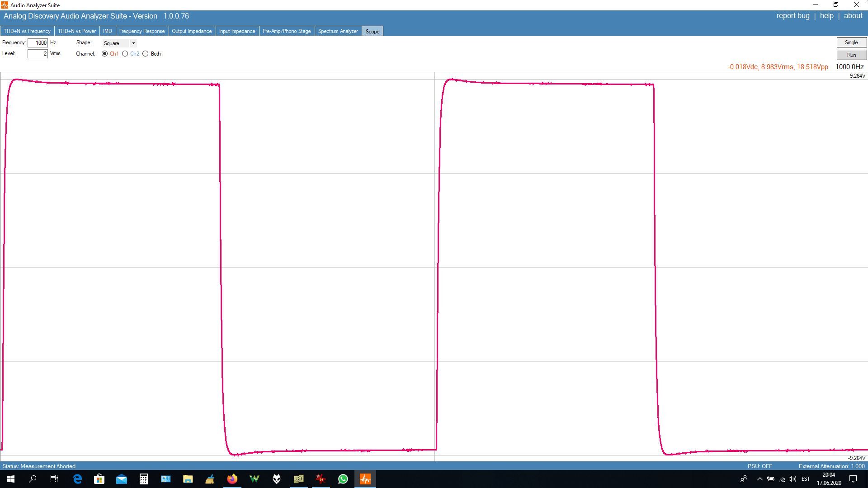This screenshot has height=488, width=868.
Task: Select the Both channels radio button
Action: coord(146,54)
